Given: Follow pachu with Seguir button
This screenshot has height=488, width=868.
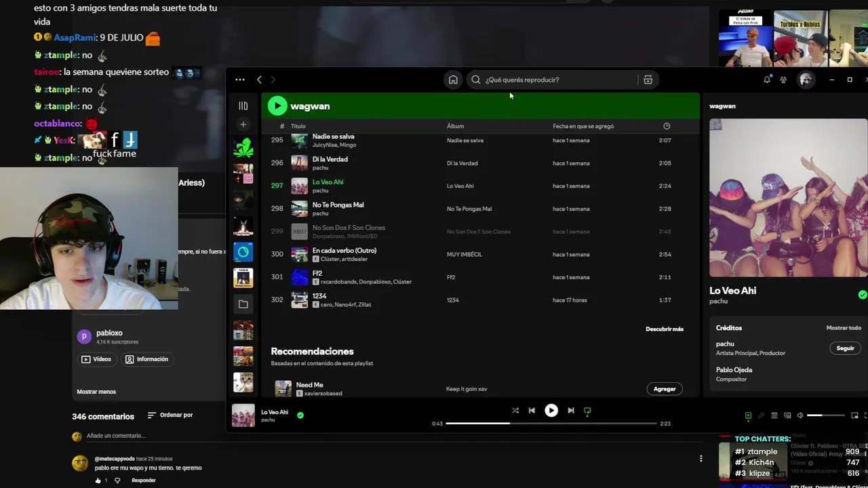Looking at the screenshot, I should (x=845, y=348).
